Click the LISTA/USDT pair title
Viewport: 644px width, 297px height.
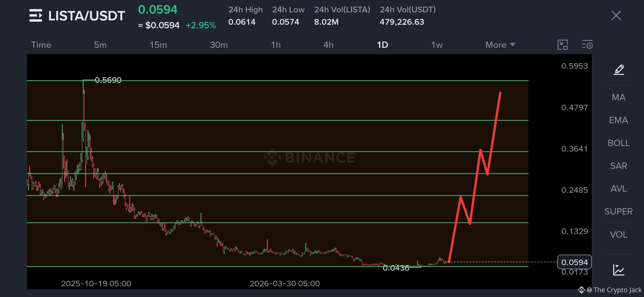pyautogui.click(x=87, y=16)
